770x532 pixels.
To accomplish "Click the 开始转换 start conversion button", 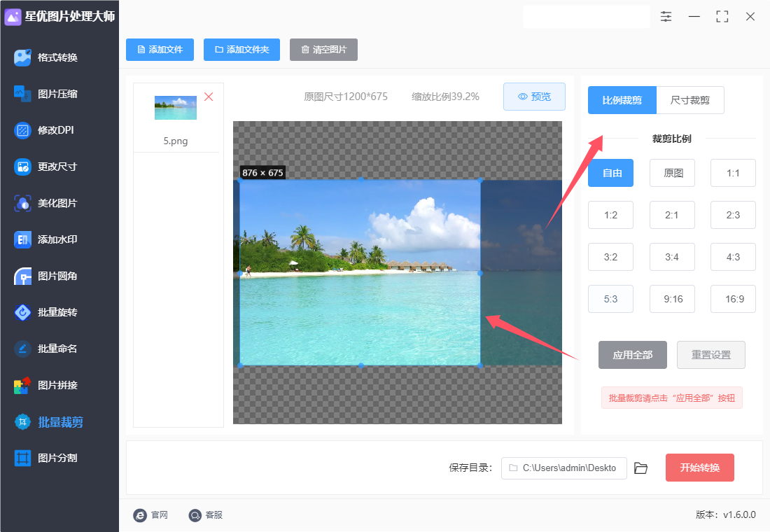I will [x=700, y=468].
